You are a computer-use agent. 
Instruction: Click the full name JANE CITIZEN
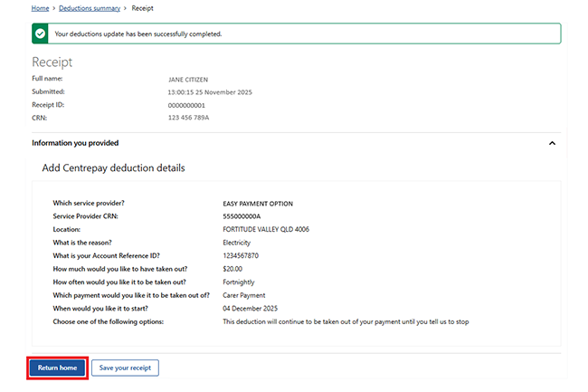[x=188, y=80]
